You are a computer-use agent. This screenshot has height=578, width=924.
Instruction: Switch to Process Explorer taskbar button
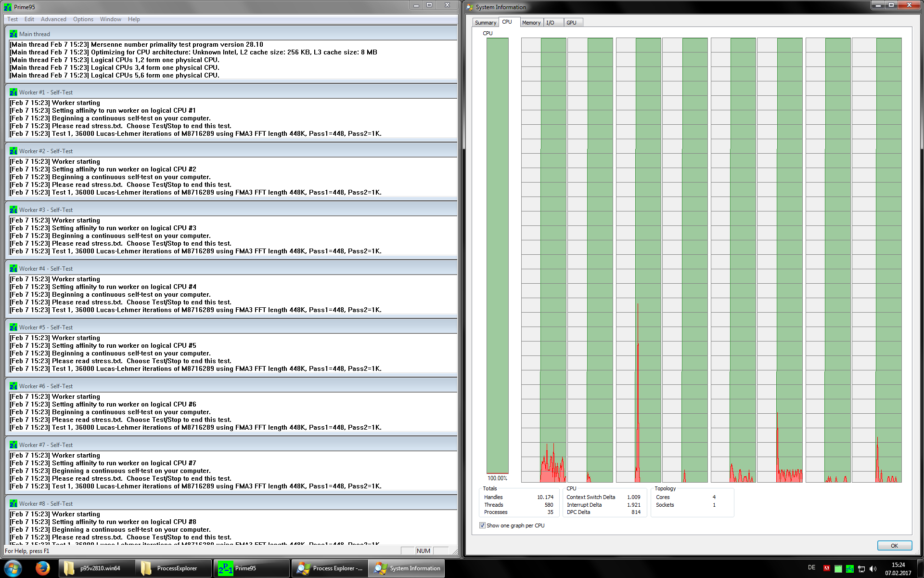pyautogui.click(x=329, y=568)
